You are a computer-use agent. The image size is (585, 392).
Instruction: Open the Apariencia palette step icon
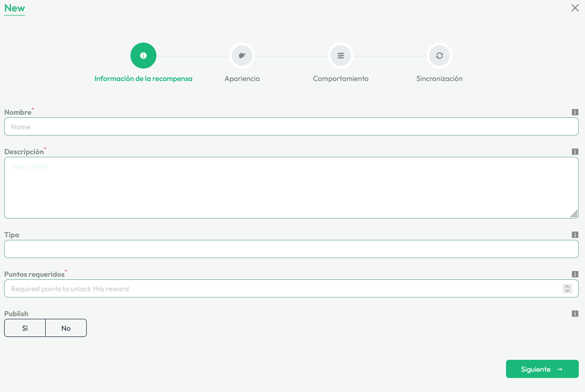tap(242, 56)
